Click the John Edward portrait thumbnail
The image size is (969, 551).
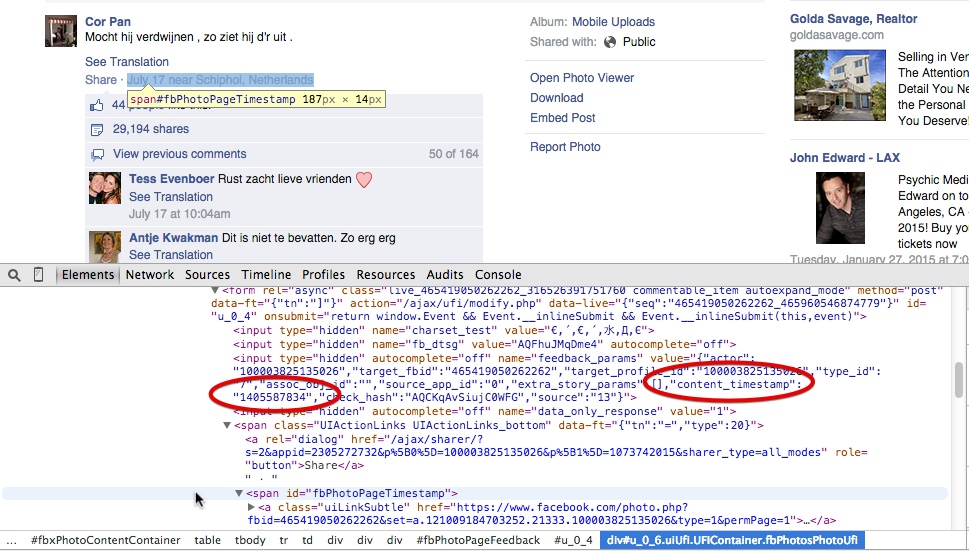pos(840,208)
